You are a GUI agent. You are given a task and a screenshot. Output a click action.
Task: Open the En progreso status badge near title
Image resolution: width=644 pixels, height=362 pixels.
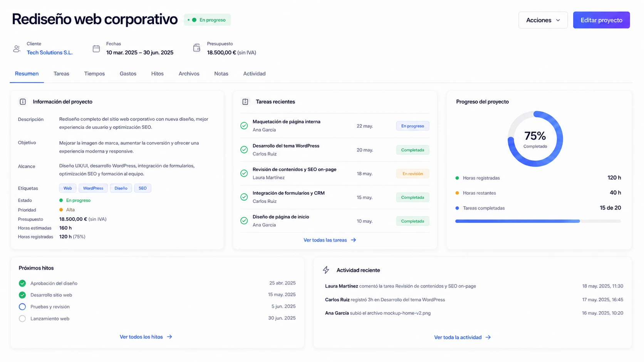207,20
